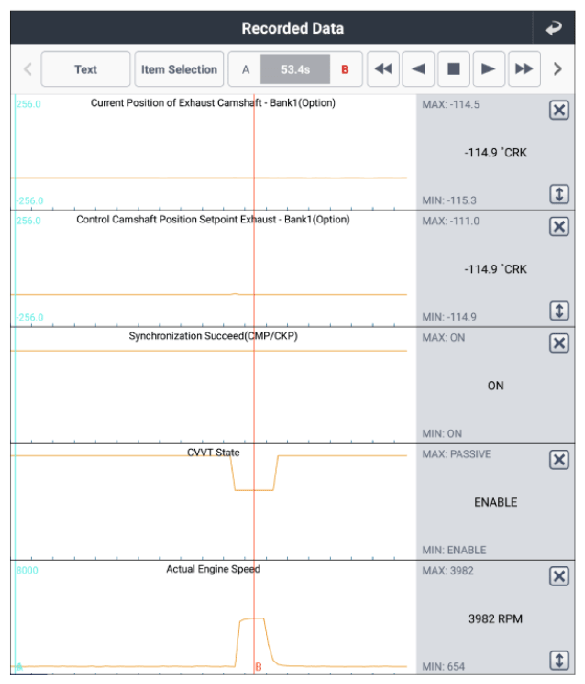Viewport: 585px width, 684px height.
Task: Click the Actual Engine Speed graph title
Action: 213,569
